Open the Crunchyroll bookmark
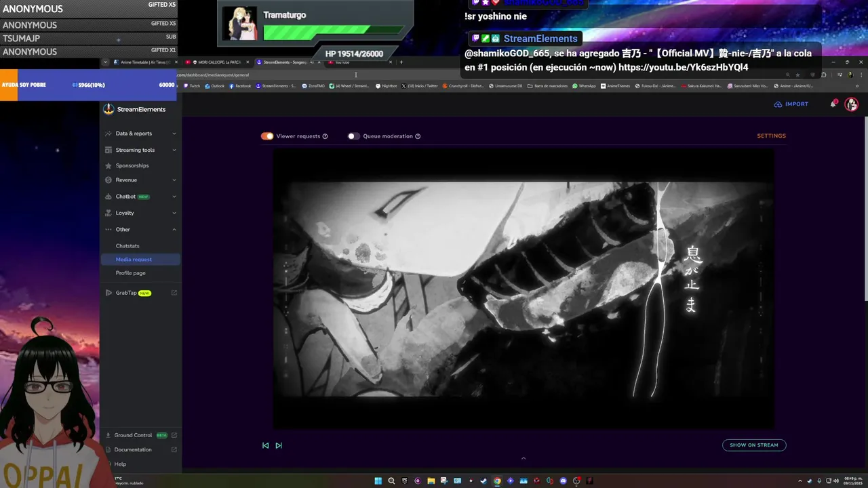868x488 pixels. [x=463, y=86]
